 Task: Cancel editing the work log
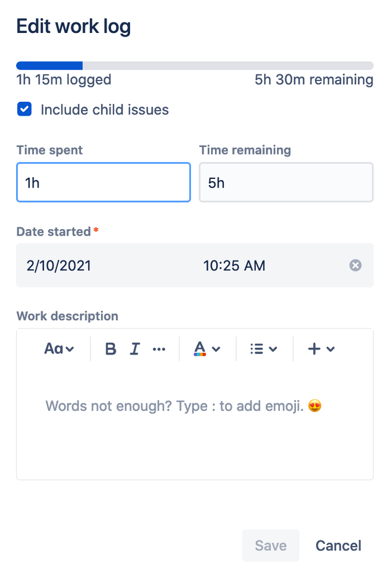coord(338,546)
